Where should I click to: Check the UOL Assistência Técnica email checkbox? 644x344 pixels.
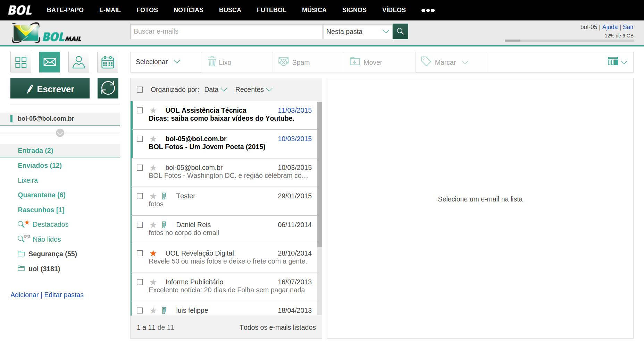[140, 111]
